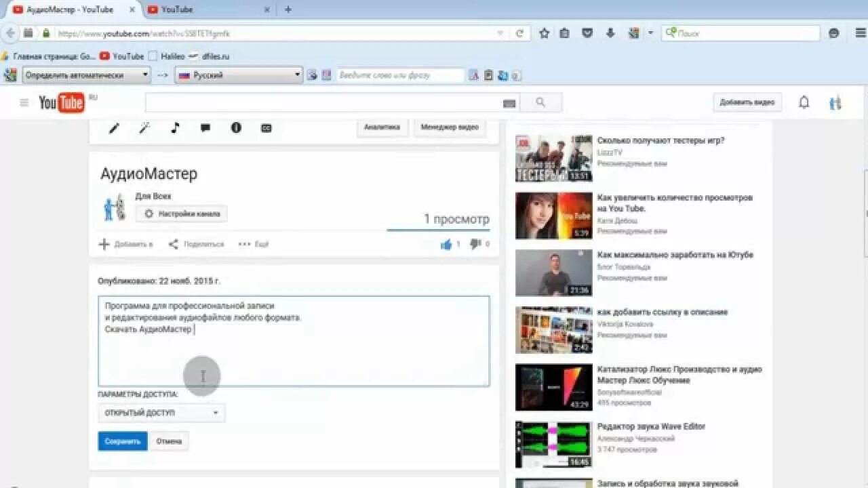Open the music note audio tool
This screenshot has width=868, height=488.
(175, 127)
